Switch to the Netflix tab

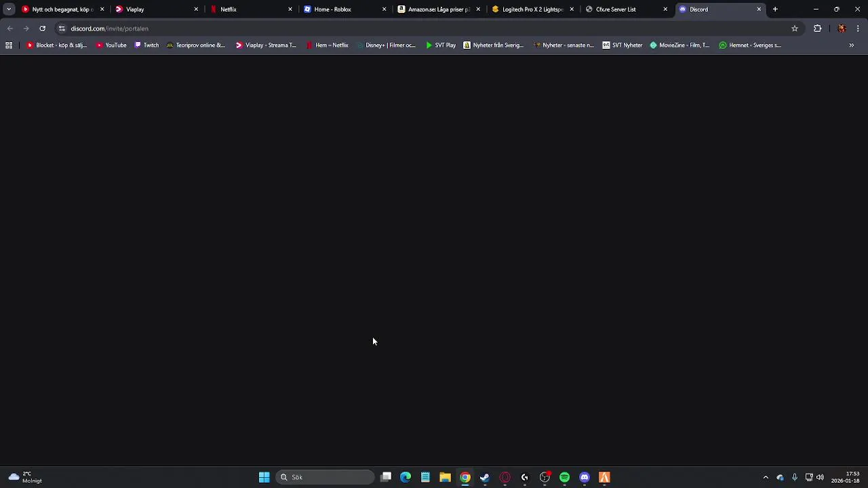coord(251,9)
